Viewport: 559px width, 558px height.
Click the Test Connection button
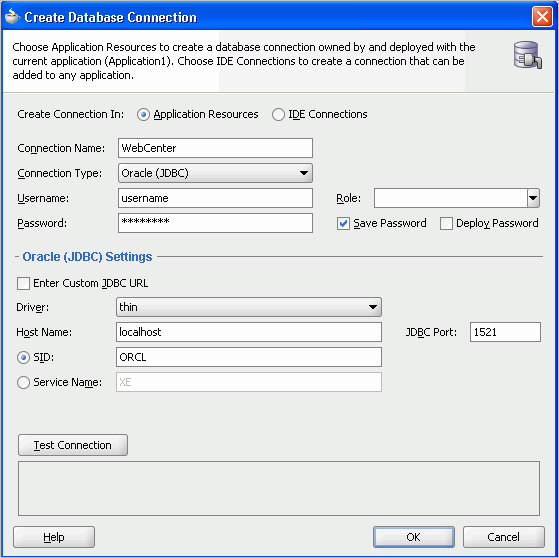tap(73, 445)
